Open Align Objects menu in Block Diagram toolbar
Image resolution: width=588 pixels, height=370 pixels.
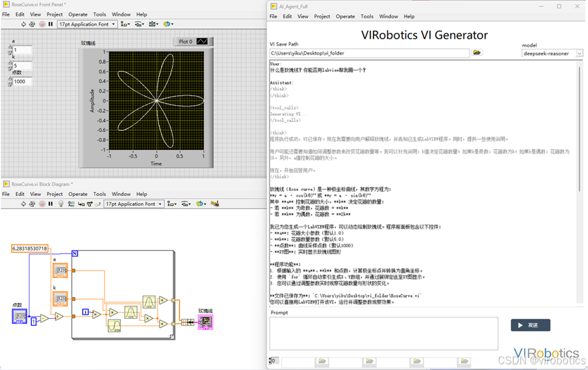coord(172,203)
